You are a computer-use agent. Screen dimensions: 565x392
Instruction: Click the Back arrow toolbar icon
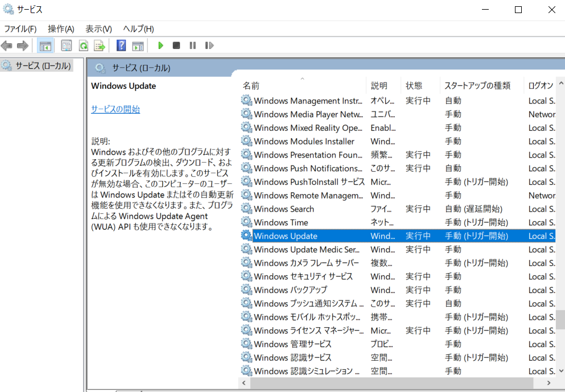pos(6,46)
